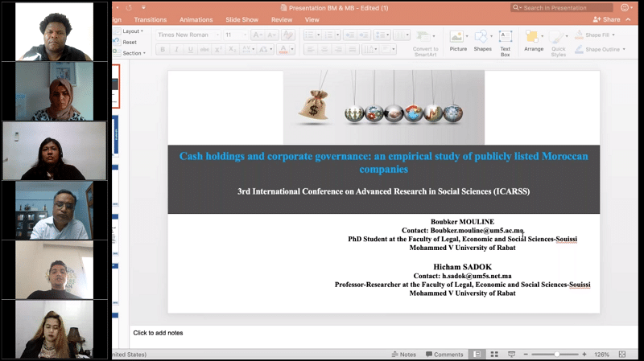Open the Layout dropdown
Screen dimensions: 644x361
click(130, 31)
